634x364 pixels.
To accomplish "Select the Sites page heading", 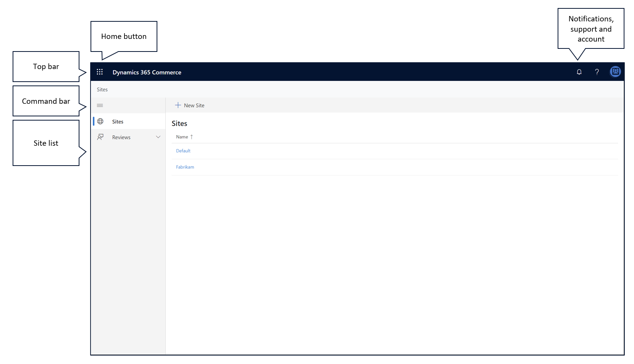I will pyautogui.click(x=179, y=123).
